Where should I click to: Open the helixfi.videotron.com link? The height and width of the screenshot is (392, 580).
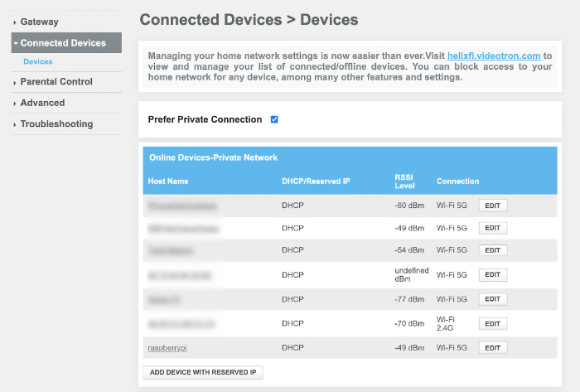pos(494,56)
